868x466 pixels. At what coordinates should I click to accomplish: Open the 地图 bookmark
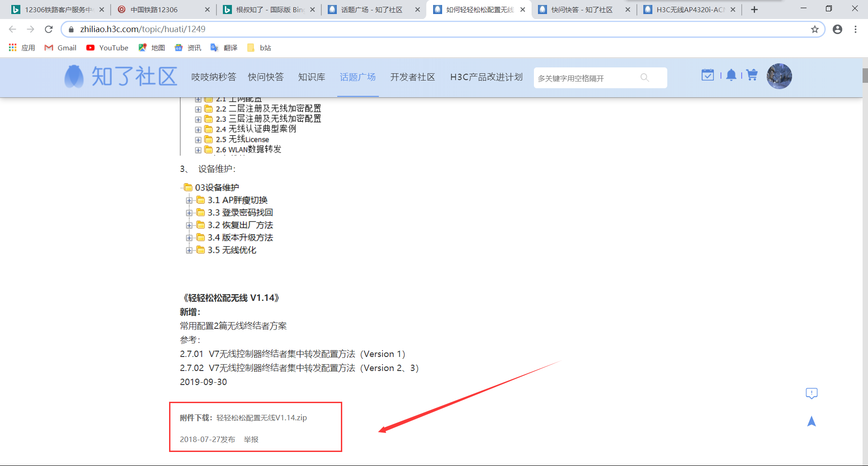[x=152, y=48]
